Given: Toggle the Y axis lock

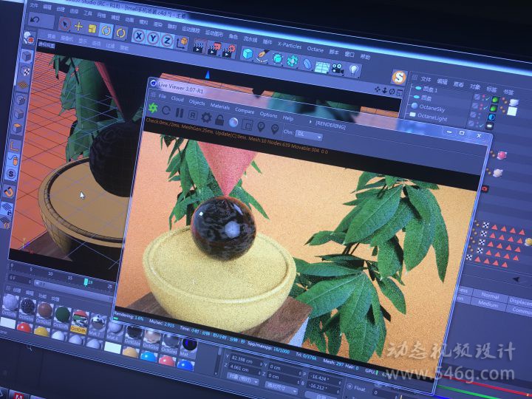Looking at the screenshot, I should point(153,37).
